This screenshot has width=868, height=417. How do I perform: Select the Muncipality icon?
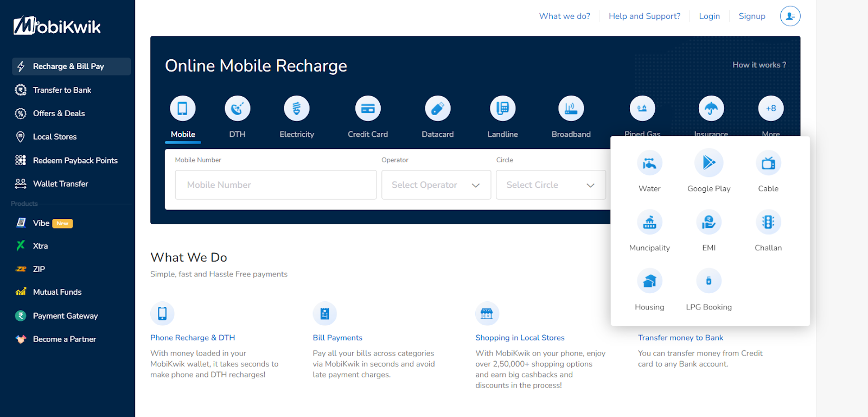tap(649, 222)
